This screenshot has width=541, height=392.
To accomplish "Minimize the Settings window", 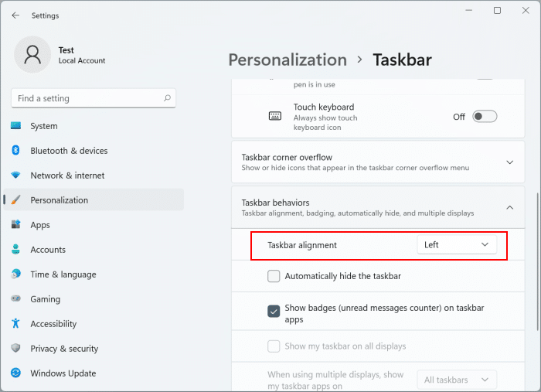I will click(x=468, y=11).
